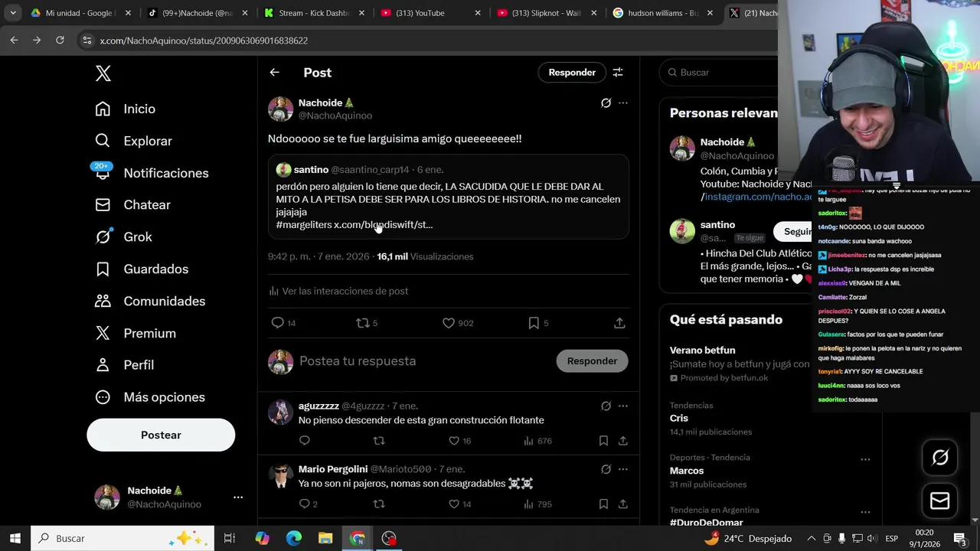Open more options on aguzzzzz reply
The image size is (980, 551).
[623, 406]
